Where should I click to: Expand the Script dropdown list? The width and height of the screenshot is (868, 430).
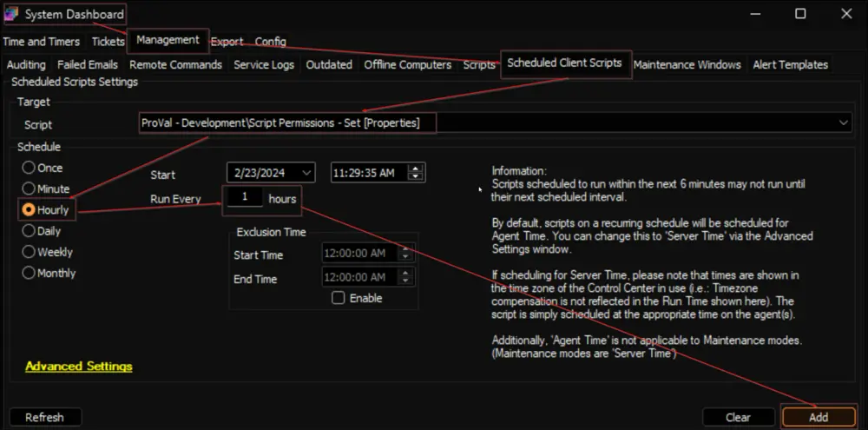click(844, 122)
